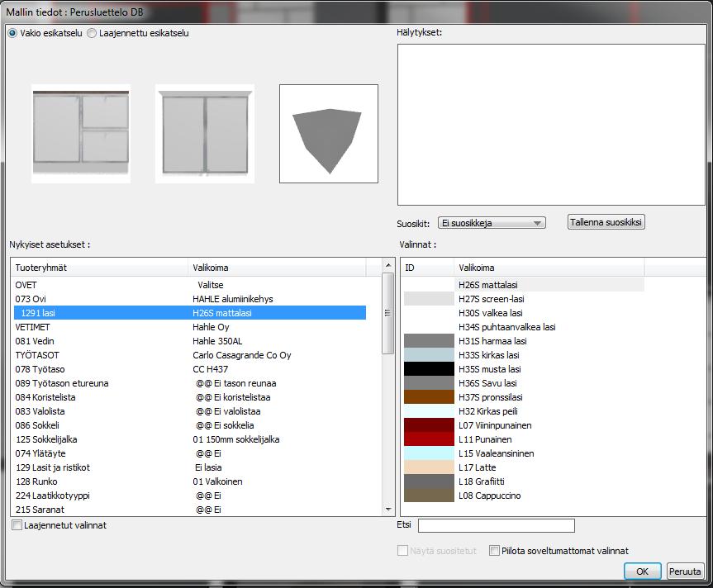Viewport: 713px width, 588px height.
Task: Select Laajennettu esikatselu radio button
Action: tap(92, 33)
